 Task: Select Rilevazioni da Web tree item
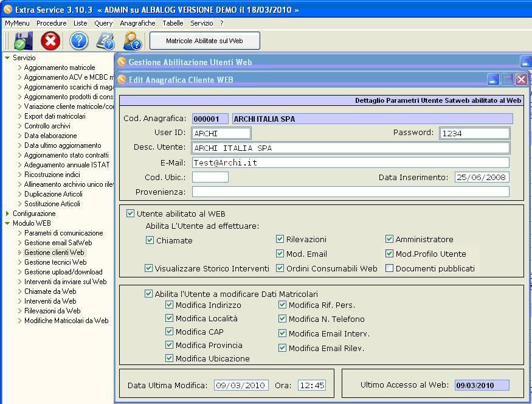tap(52, 311)
